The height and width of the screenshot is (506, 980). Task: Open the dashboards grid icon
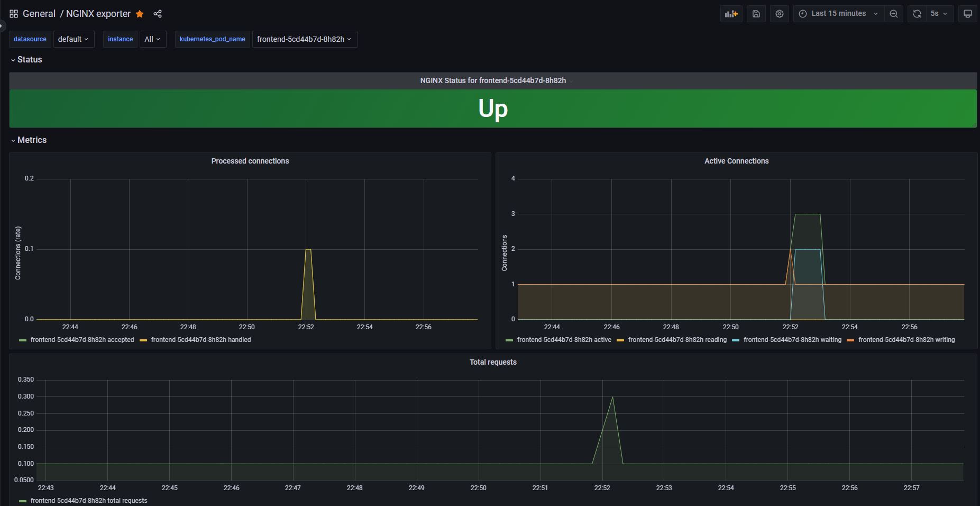pyautogui.click(x=14, y=14)
